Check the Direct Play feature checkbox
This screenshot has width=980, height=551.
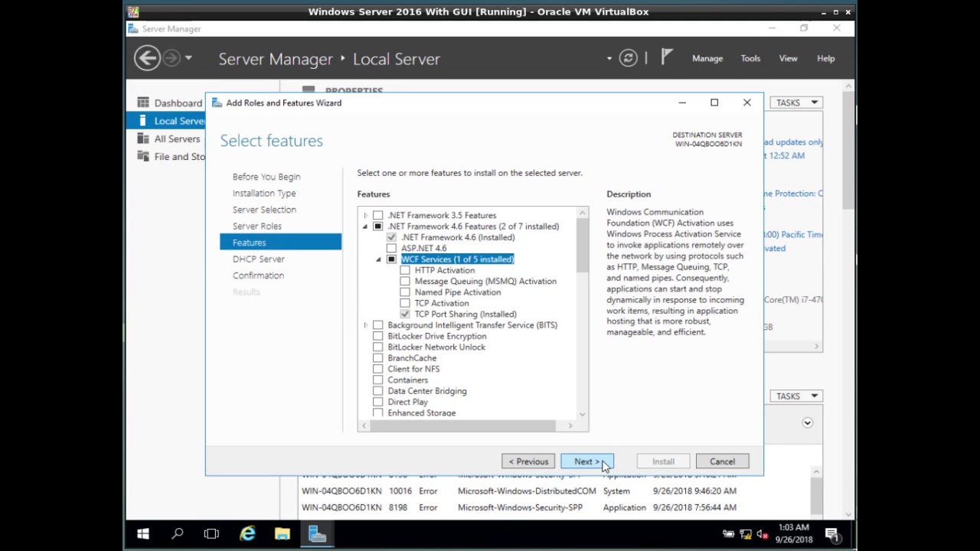point(378,402)
